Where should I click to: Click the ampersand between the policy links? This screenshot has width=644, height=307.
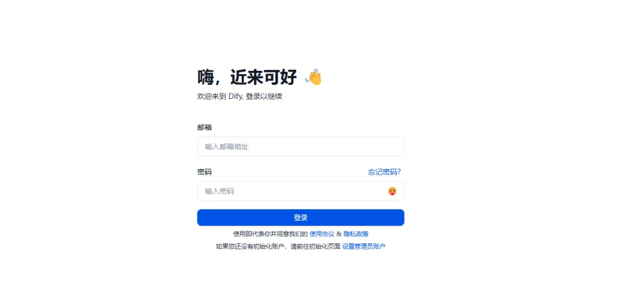(x=339, y=234)
